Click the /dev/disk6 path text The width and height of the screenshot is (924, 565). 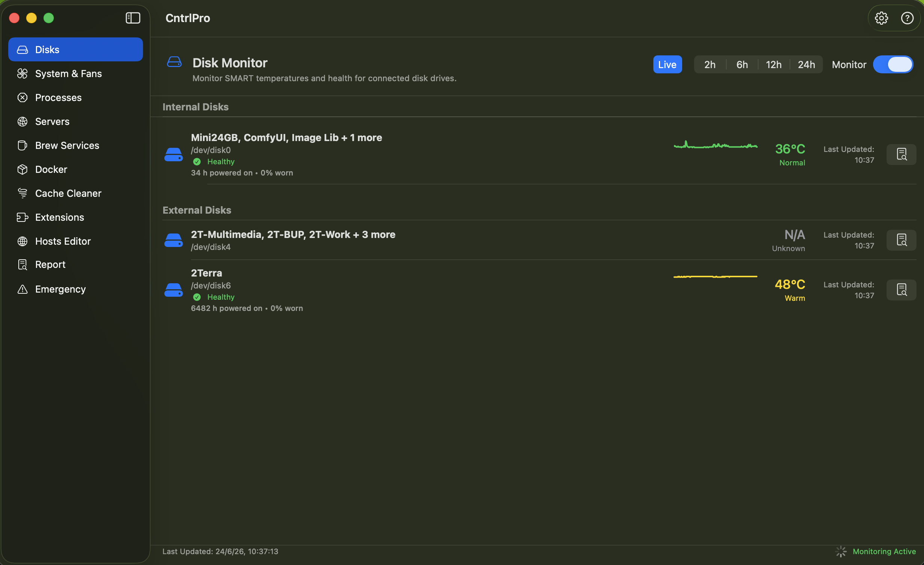(211, 285)
